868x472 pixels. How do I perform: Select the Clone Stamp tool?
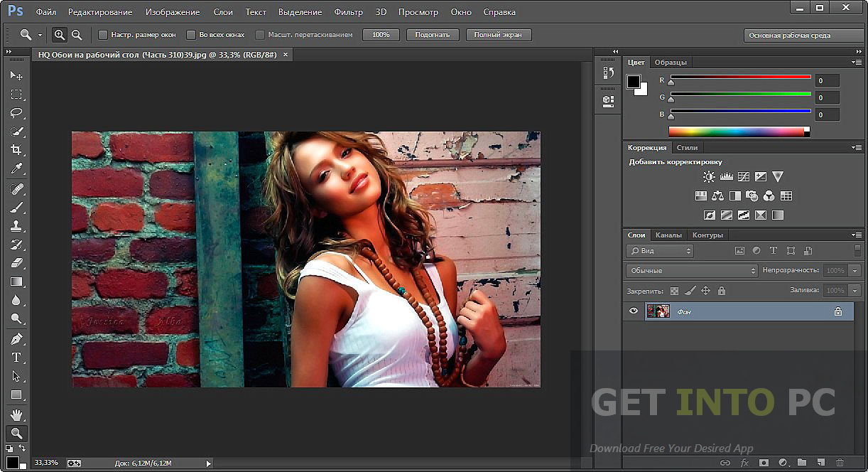(16, 226)
